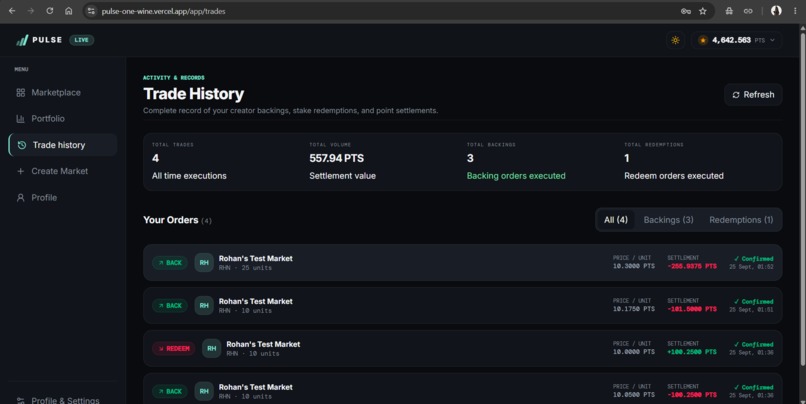Click the 10.0000 PTS price per unit
The height and width of the screenshot is (404, 806).
633,352
